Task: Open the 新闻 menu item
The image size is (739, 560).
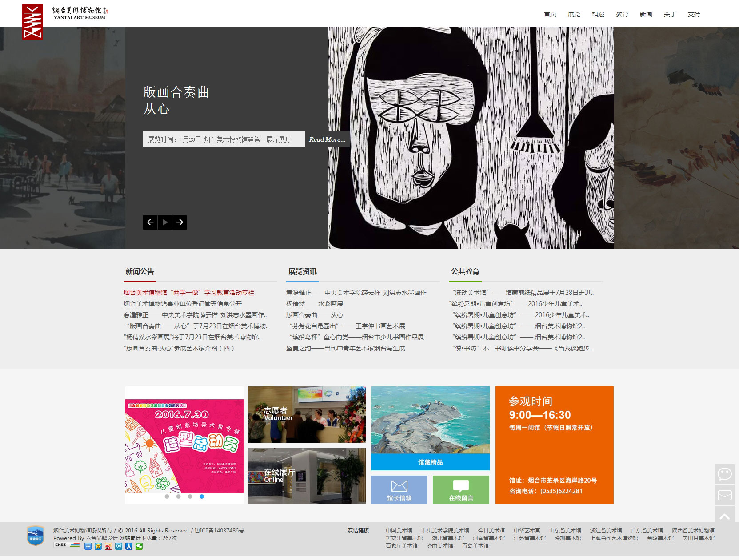Action: point(646,14)
